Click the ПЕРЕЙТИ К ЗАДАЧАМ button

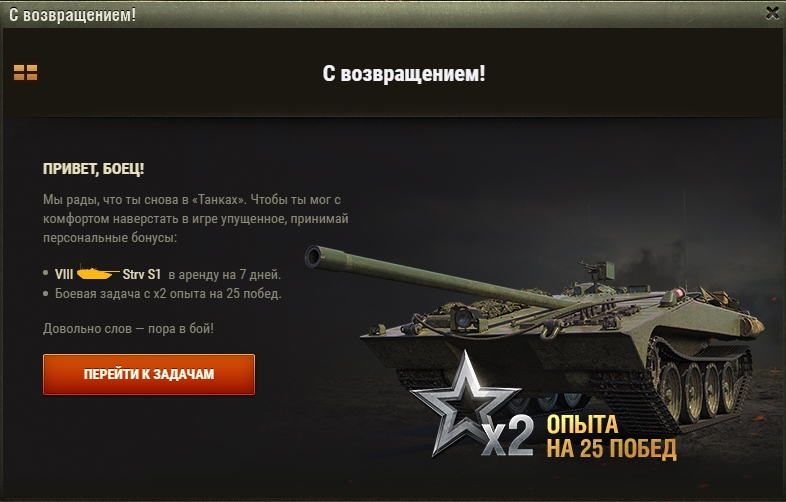click(x=149, y=375)
